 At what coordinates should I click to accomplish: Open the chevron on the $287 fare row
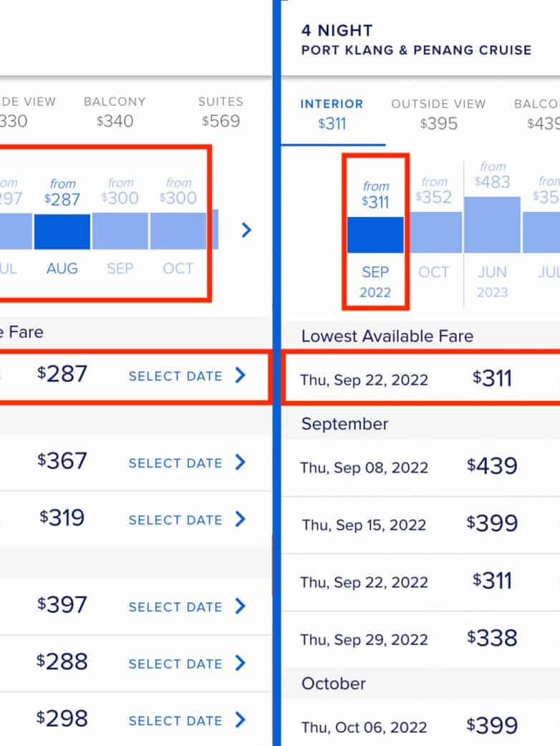(241, 375)
